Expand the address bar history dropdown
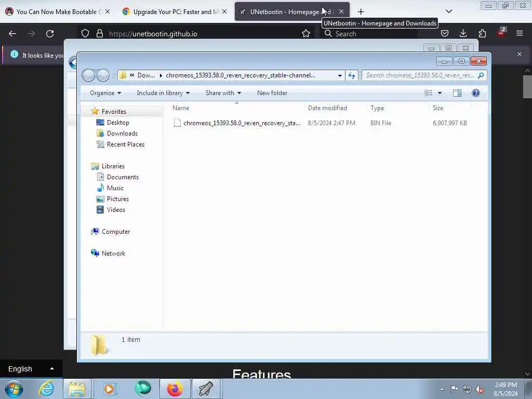 [x=340, y=75]
